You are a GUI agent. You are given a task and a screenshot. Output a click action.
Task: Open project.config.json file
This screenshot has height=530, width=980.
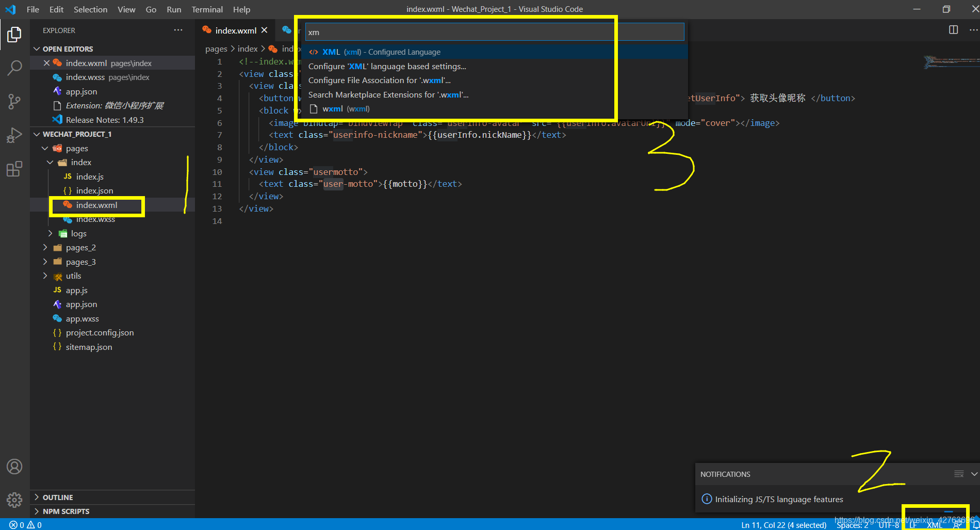[112, 333]
